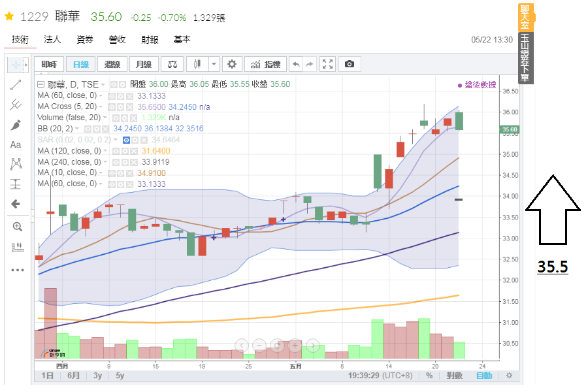Toggle visibility of MA (240, close, 0)

[116, 163]
